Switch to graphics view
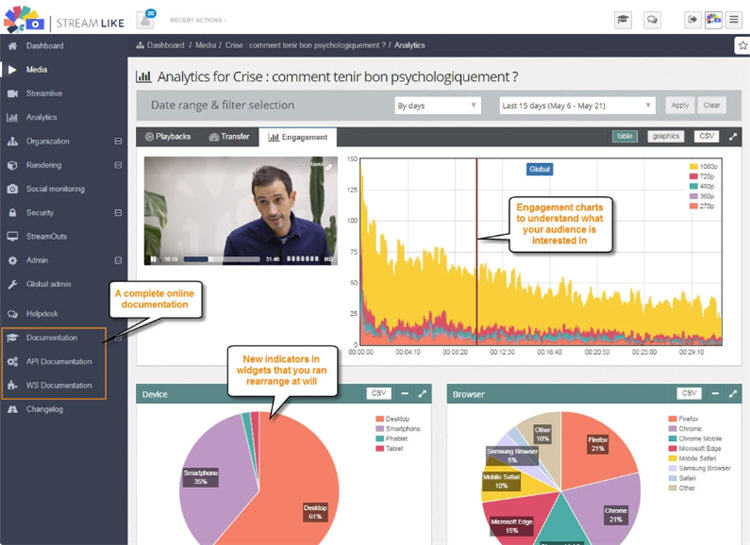The width and height of the screenshot is (750, 545). [x=666, y=136]
